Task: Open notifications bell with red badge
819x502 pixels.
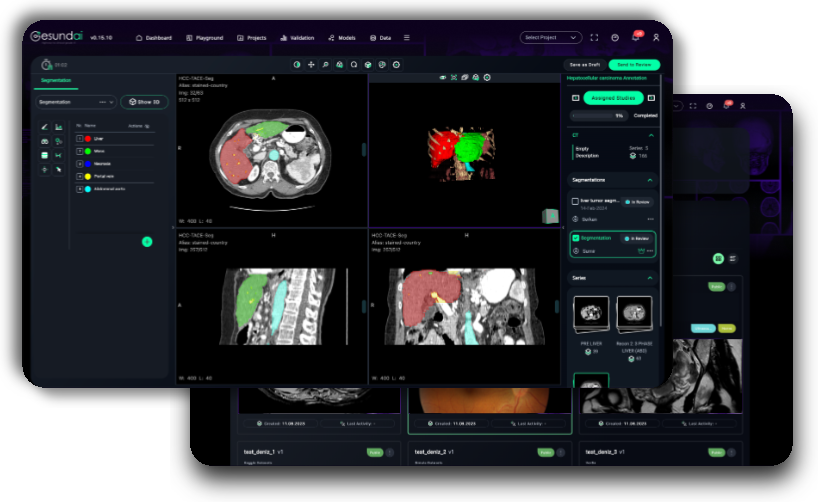Action: 636,37
